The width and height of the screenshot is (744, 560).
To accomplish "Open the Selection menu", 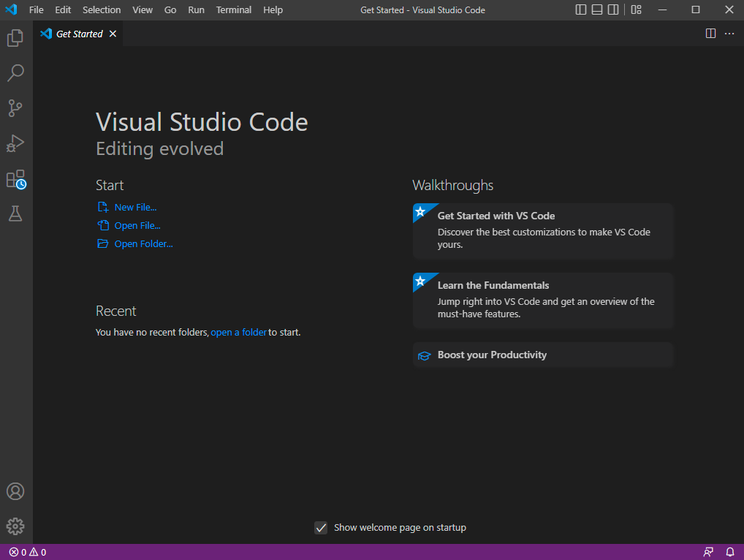I will pyautogui.click(x=102, y=10).
